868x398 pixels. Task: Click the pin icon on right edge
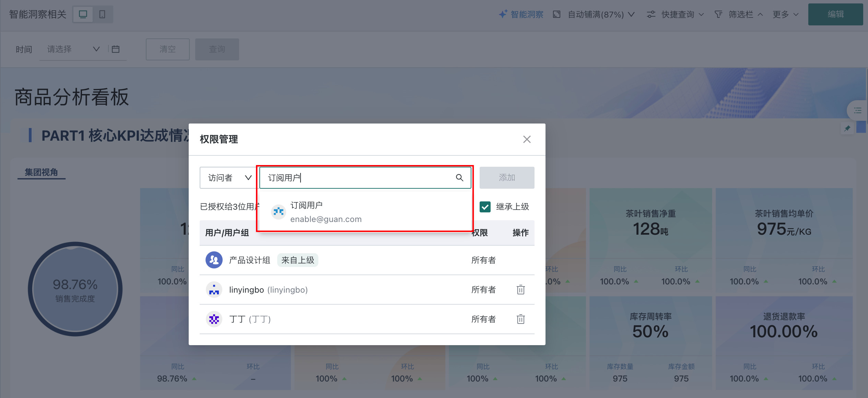pos(847,128)
